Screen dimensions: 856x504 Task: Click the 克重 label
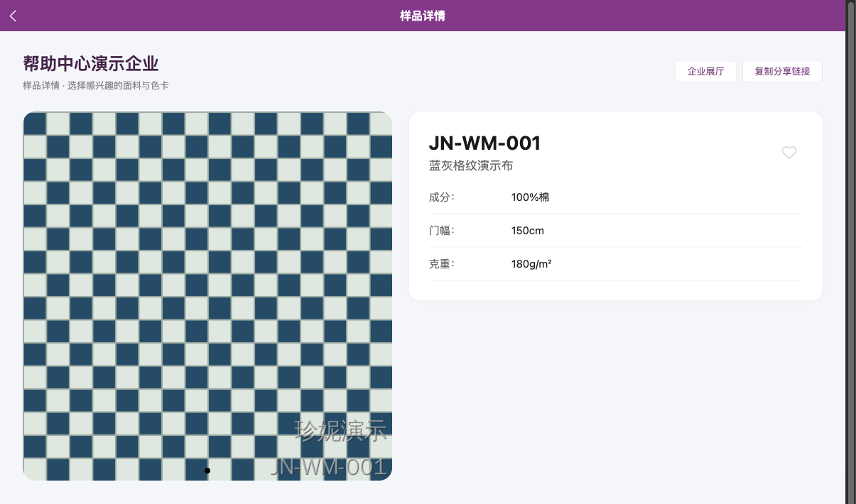(441, 264)
